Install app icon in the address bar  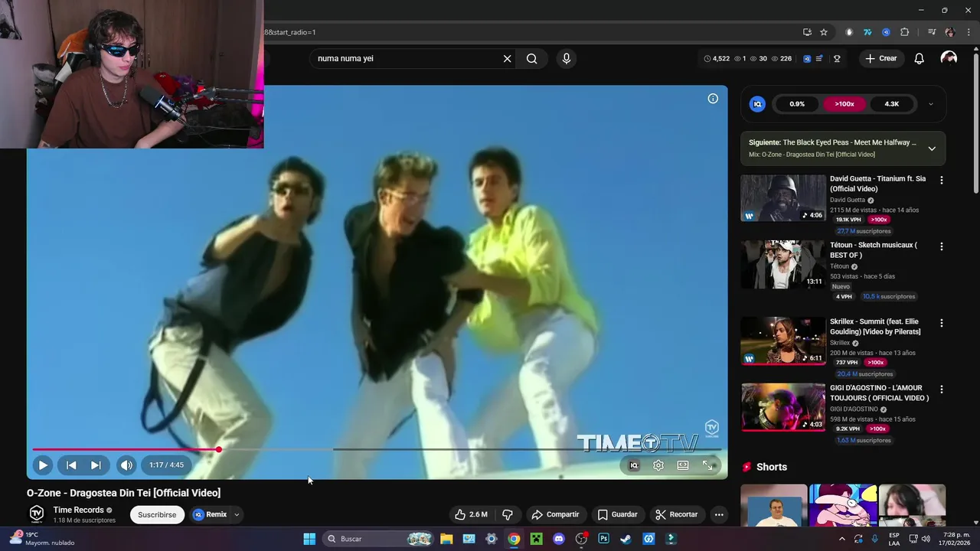(x=807, y=32)
